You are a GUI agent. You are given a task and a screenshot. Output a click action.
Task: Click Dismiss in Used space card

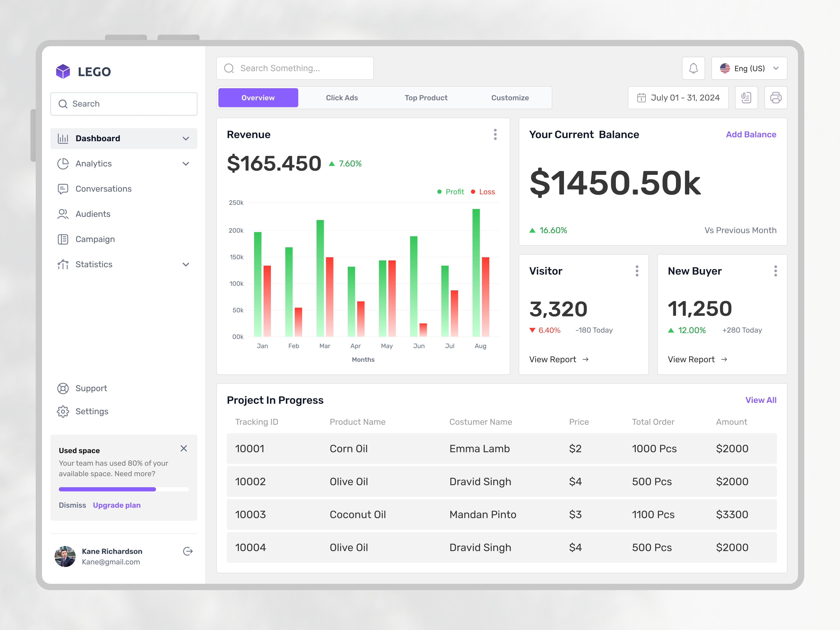point(72,505)
